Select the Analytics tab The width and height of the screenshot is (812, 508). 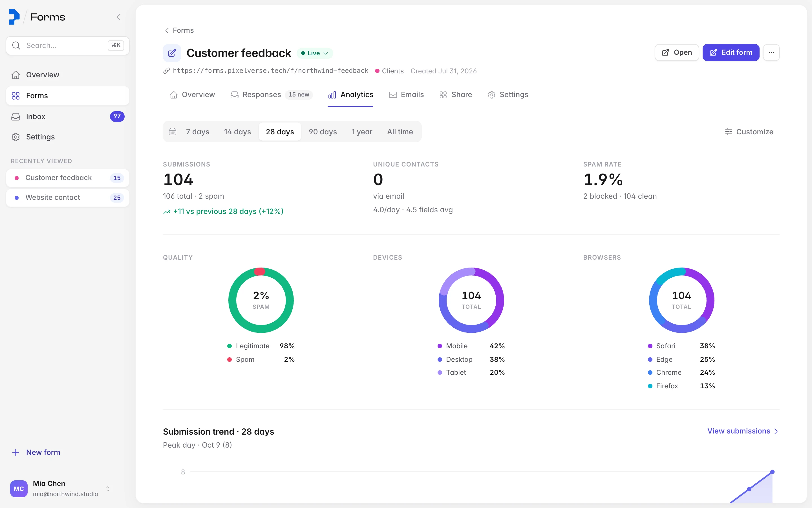350,95
